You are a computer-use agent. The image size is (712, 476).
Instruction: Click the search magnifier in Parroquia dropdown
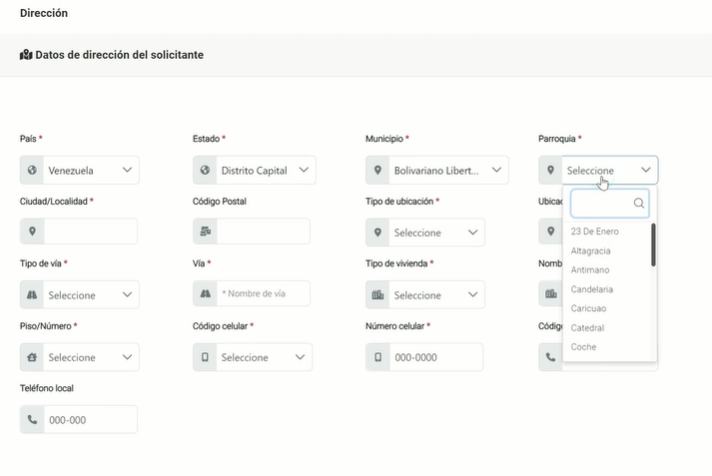coord(638,204)
